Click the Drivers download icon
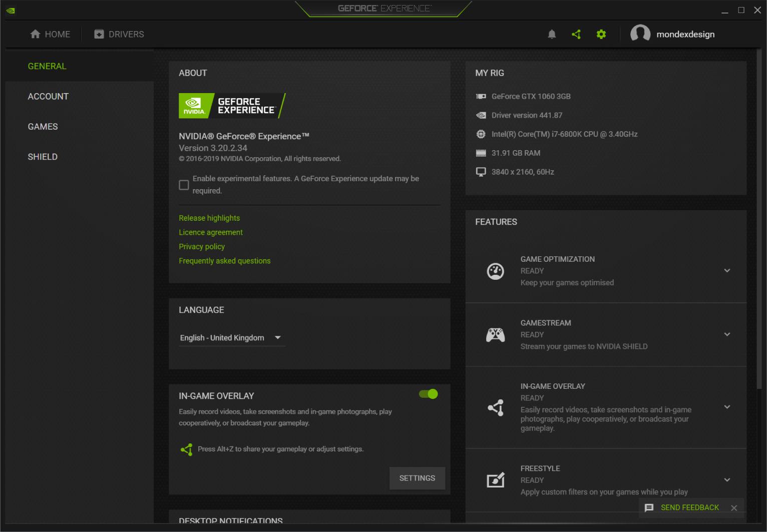Image resolution: width=767 pixels, height=532 pixels. point(99,34)
